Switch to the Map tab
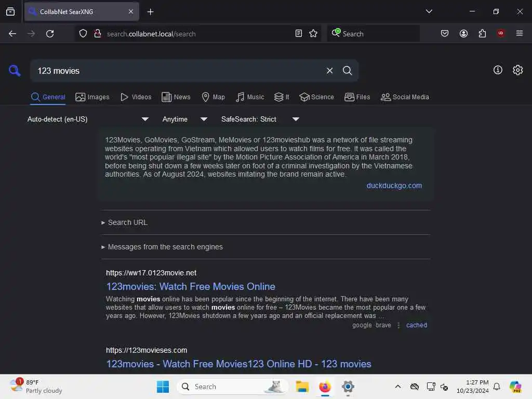 (214, 97)
